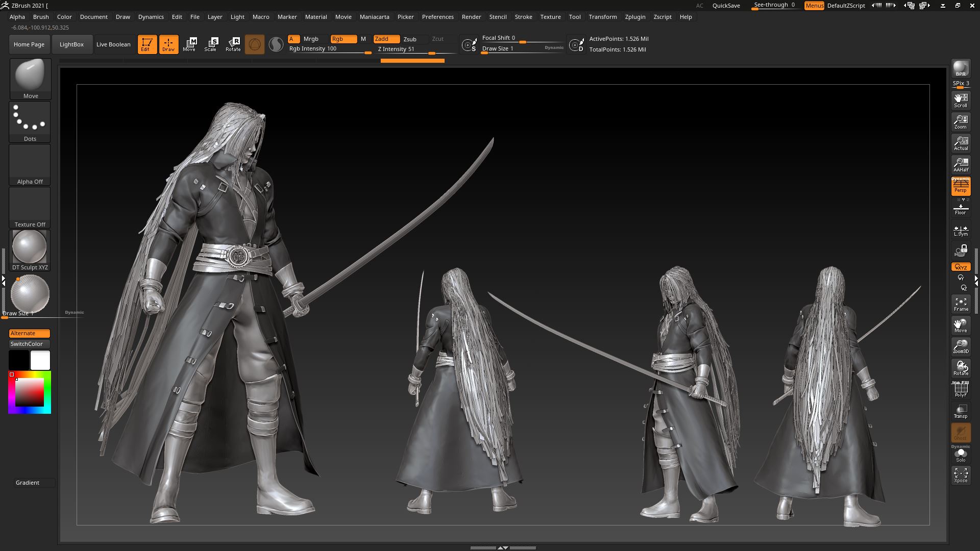Toggle the A auto color button
The height and width of the screenshot is (551, 980).
point(293,39)
